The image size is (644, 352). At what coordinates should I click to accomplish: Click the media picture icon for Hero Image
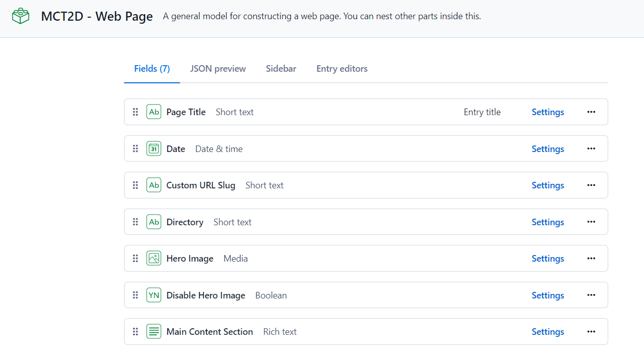pyautogui.click(x=154, y=259)
